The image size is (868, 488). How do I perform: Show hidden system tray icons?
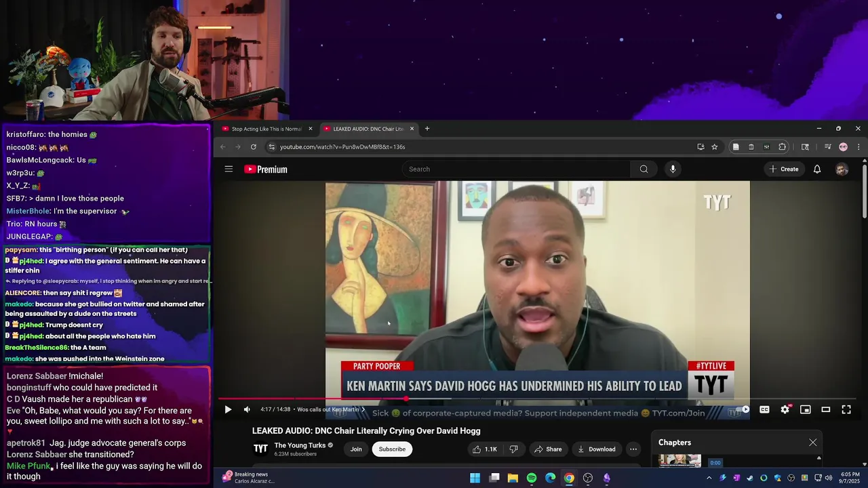709,478
